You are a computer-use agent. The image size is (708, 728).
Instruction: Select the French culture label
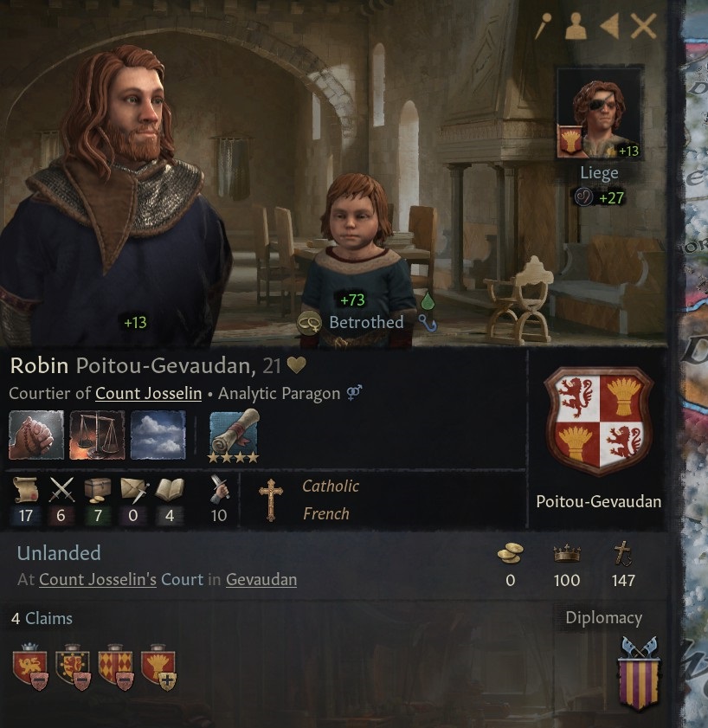pos(326,513)
